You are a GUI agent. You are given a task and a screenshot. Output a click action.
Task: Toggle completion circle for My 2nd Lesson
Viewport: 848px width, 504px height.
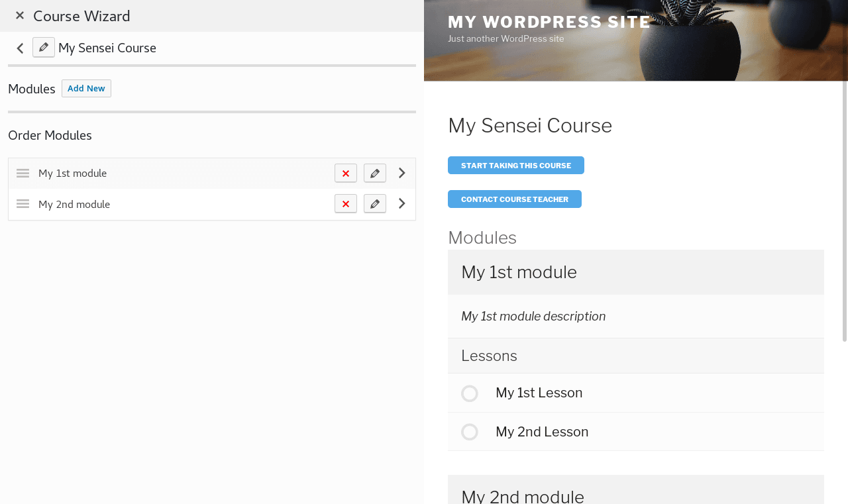click(x=470, y=432)
